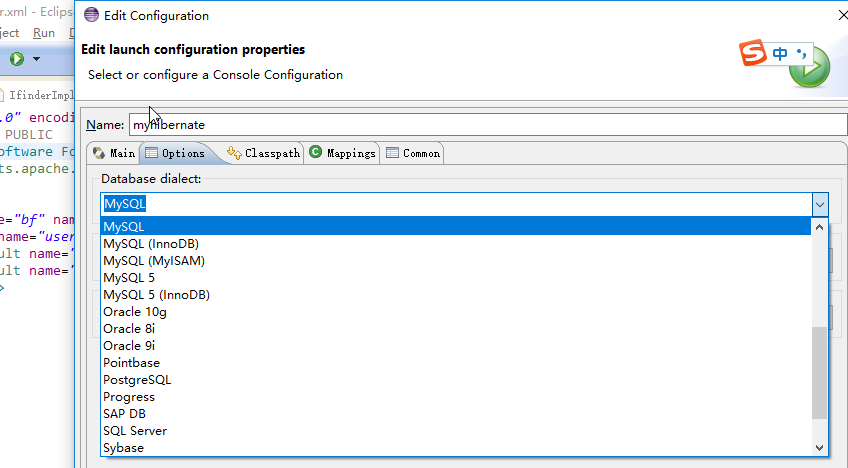Select highlighted MySQL entry in list
Image resolution: width=848 pixels, height=468 pixels.
(x=456, y=227)
